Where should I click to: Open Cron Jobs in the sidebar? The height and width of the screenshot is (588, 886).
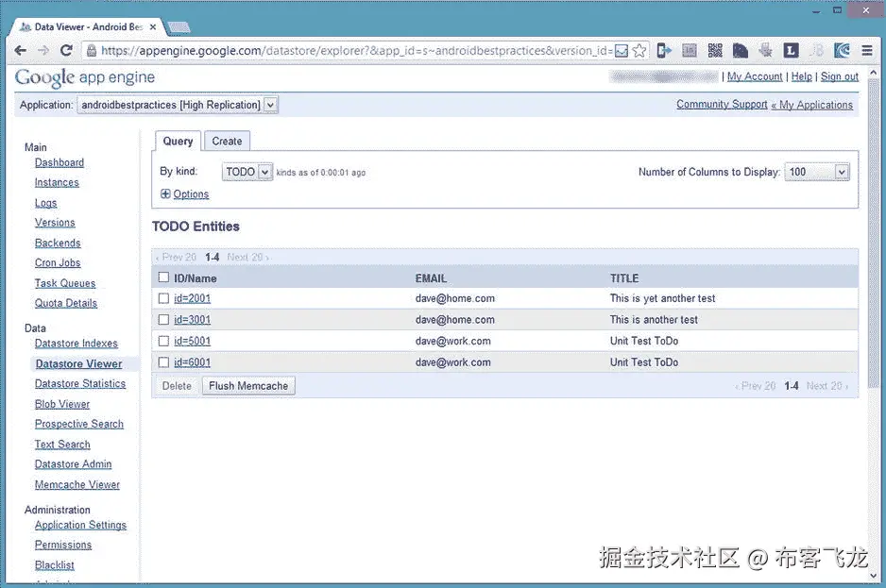point(58,262)
